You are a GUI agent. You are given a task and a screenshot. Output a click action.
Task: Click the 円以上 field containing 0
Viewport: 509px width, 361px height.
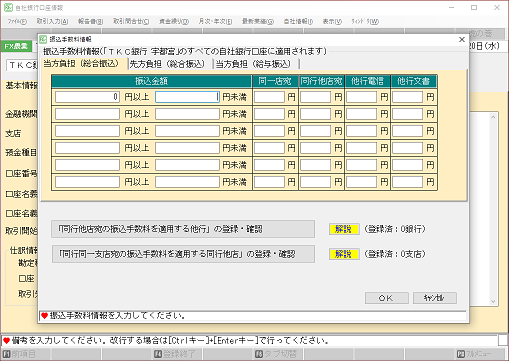coord(87,97)
